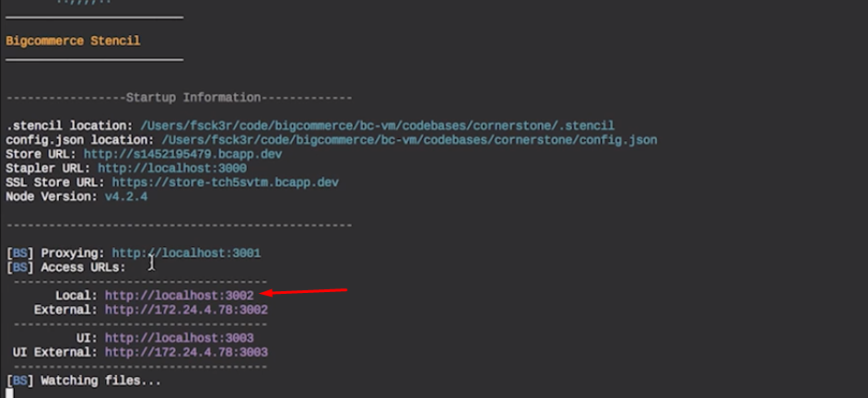Click the terminal cursor block at the prompt

(9, 393)
